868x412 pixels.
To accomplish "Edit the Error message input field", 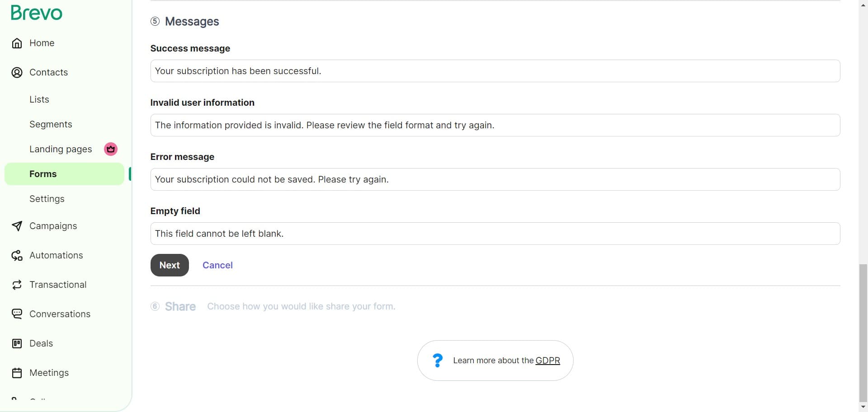I will click(x=495, y=179).
